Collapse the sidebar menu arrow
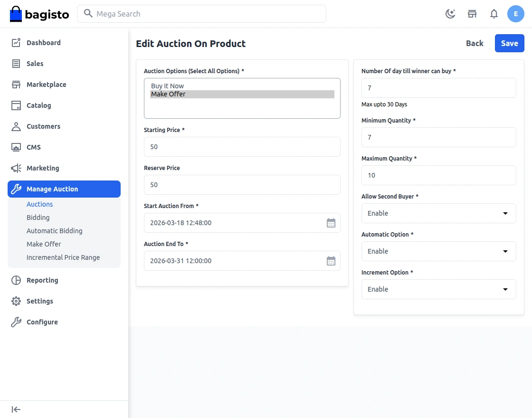This screenshot has height=418, width=532. pos(16,409)
